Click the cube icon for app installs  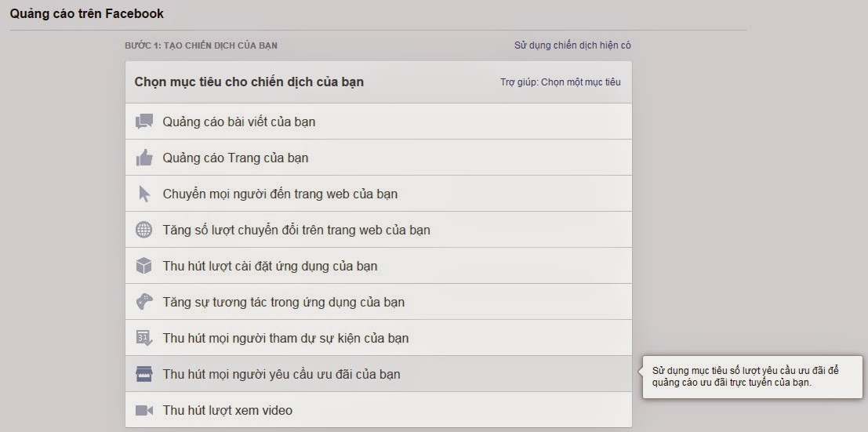pos(144,266)
